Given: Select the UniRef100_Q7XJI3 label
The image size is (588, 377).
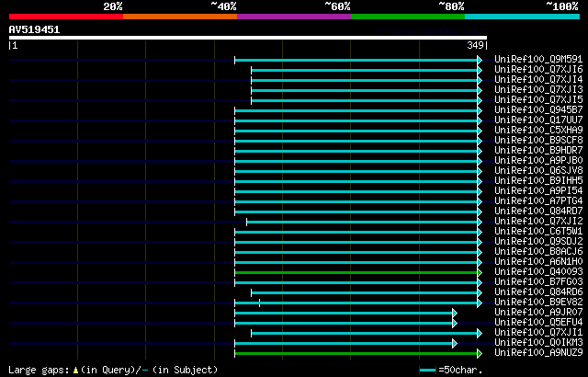Looking at the screenshot, I should point(538,90).
